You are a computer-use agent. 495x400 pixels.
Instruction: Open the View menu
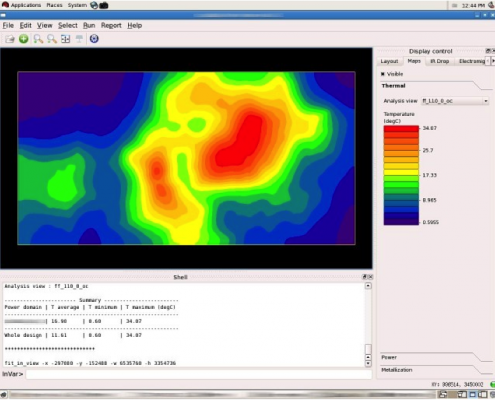point(44,25)
